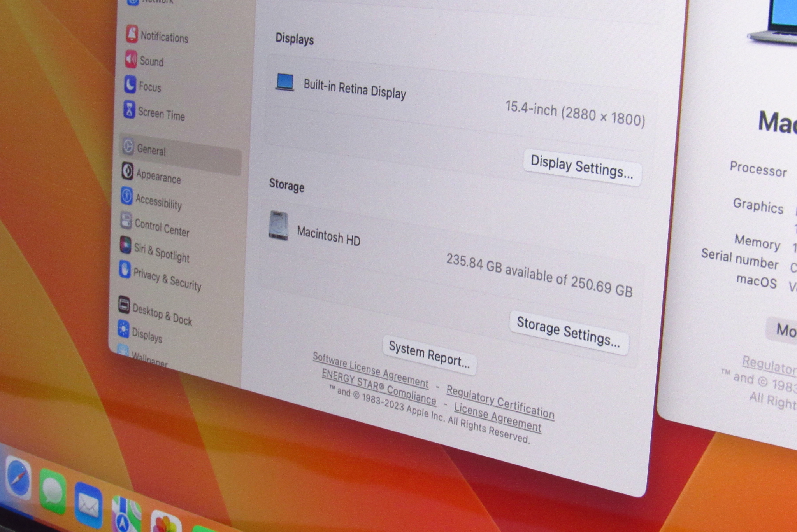Select Privacy & Security hand icon
The width and height of the screenshot is (797, 532).
click(125, 269)
